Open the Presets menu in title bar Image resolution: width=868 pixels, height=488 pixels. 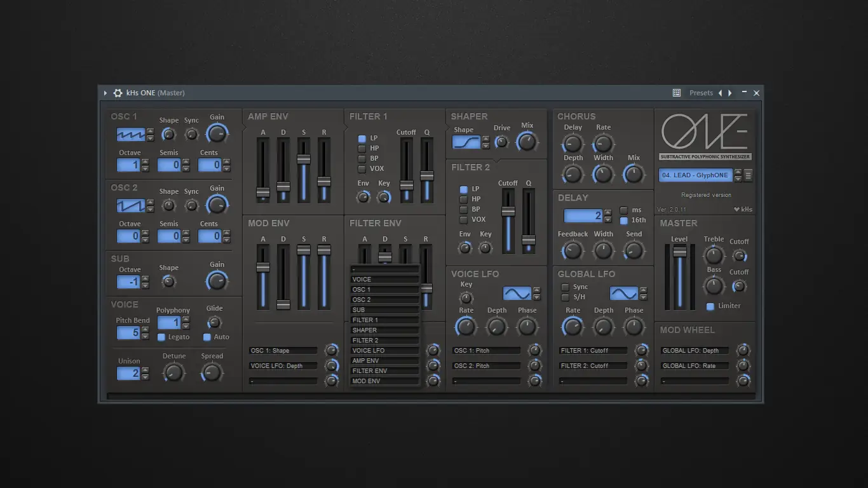point(702,93)
